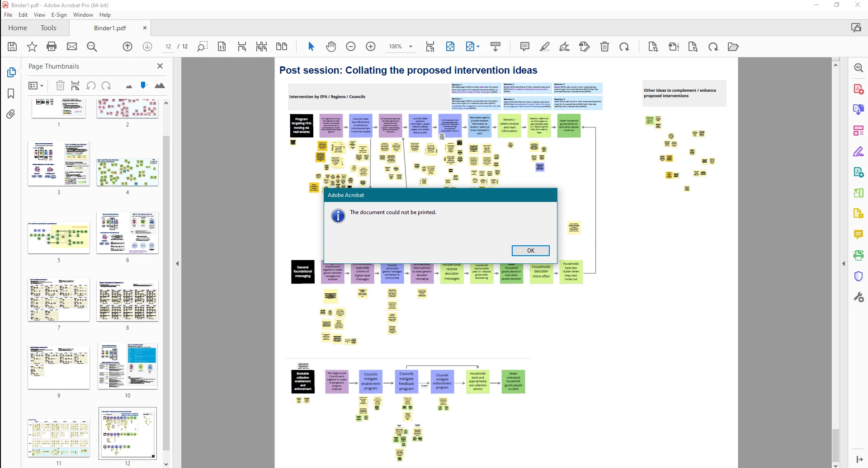868x468 pixels.
Task: Select page 4 thumbnail
Action: [127, 172]
